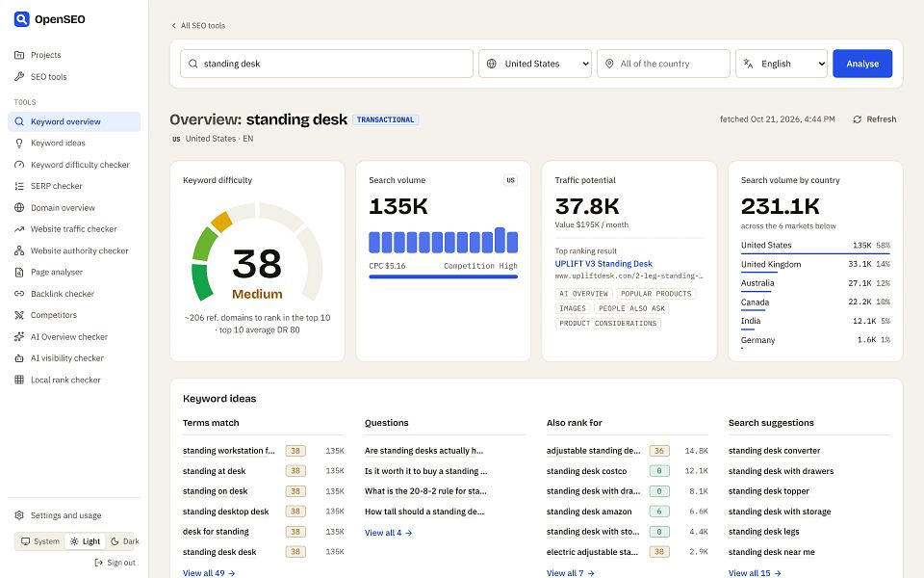
Task: Click the globe icon in country selector
Action: (x=492, y=64)
